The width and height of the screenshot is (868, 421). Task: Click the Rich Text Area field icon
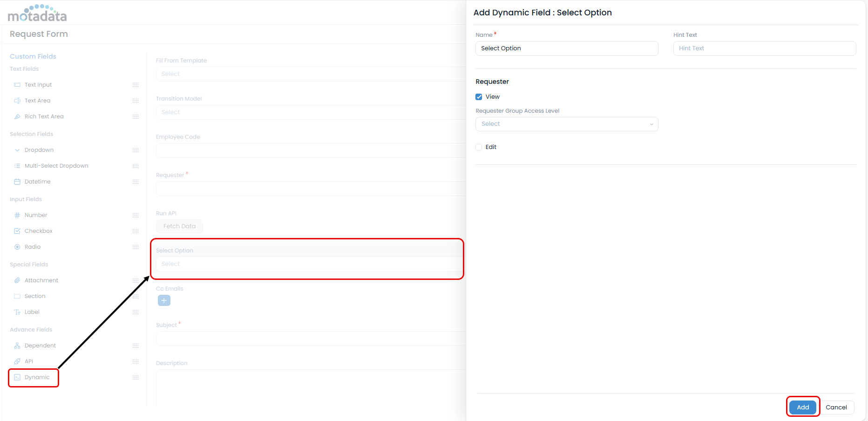pos(17,116)
